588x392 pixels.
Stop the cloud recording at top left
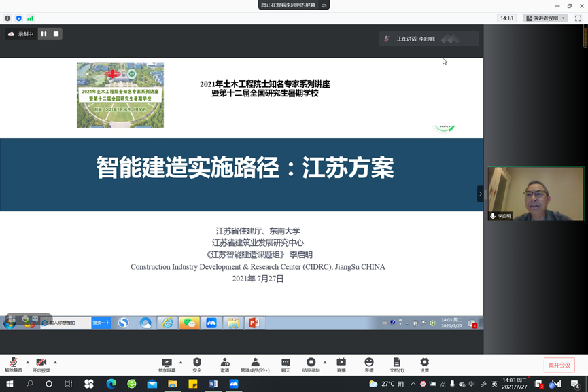(56, 34)
